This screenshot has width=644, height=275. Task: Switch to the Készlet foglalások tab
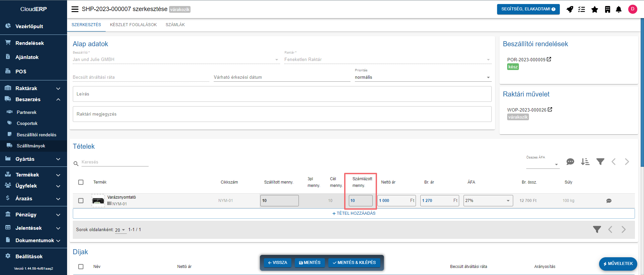click(133, 25)
